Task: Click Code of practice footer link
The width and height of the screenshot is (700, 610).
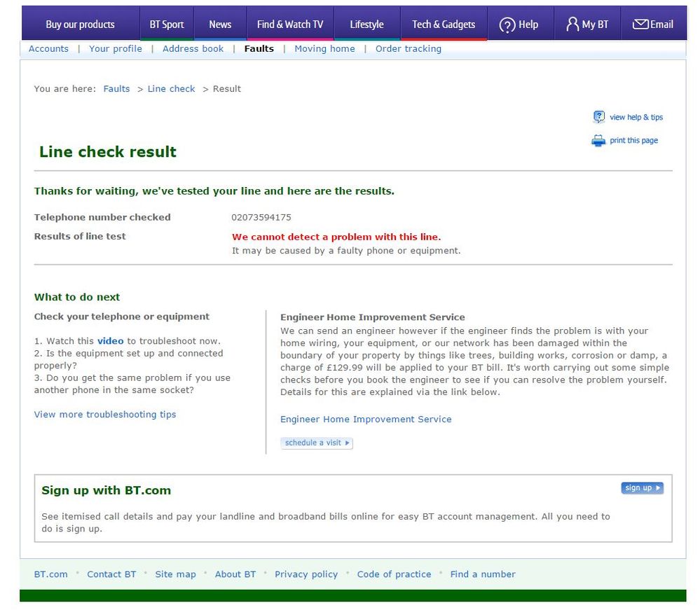Action: click(394, 574)
